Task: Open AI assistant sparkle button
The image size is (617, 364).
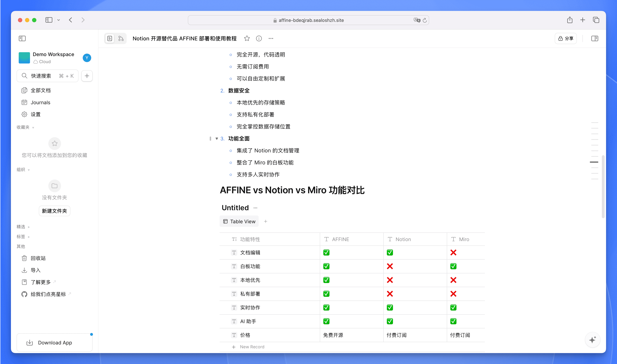Action: [592, 340]
